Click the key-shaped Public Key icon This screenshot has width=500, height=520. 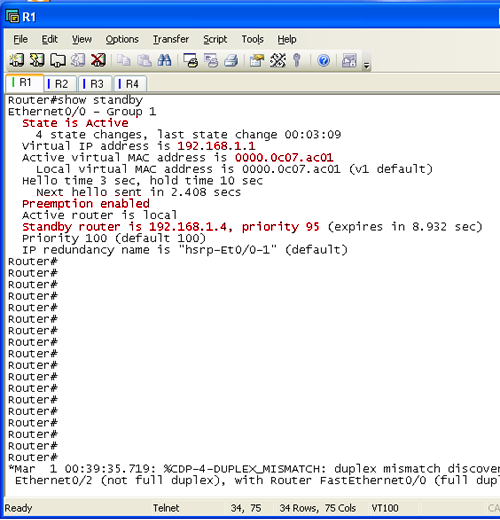pyautogui.click(x=297, y=60)
